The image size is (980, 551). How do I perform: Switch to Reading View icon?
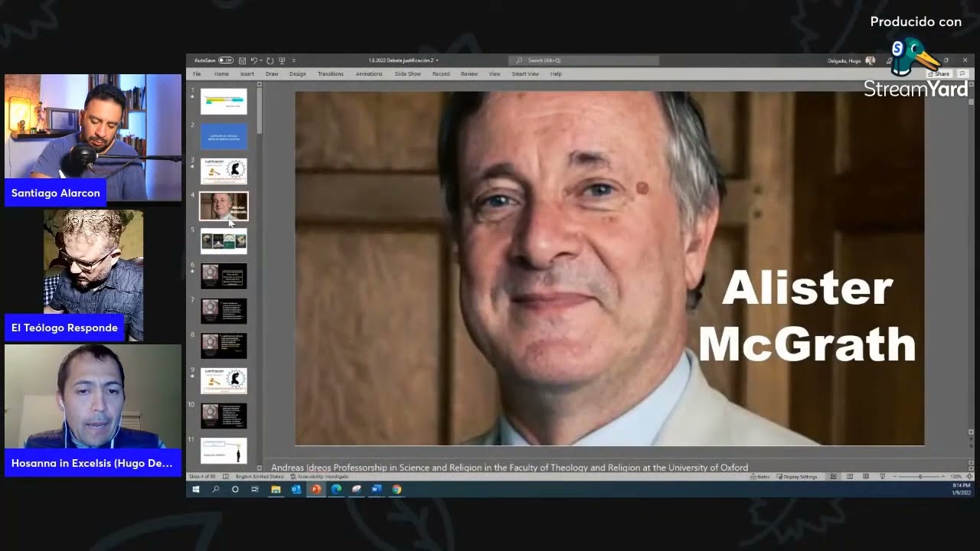[866, 477]
